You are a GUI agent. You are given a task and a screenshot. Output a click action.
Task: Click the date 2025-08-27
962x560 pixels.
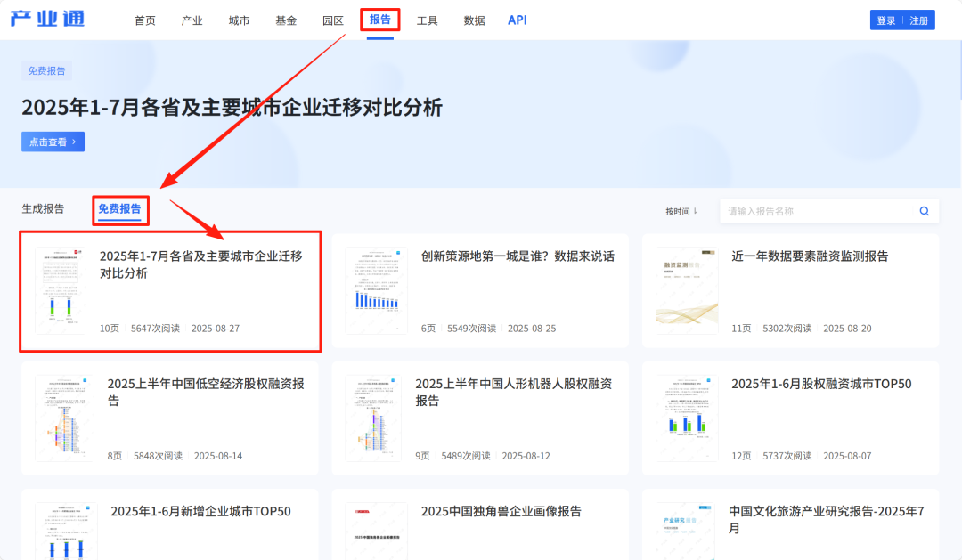(216, 329)
